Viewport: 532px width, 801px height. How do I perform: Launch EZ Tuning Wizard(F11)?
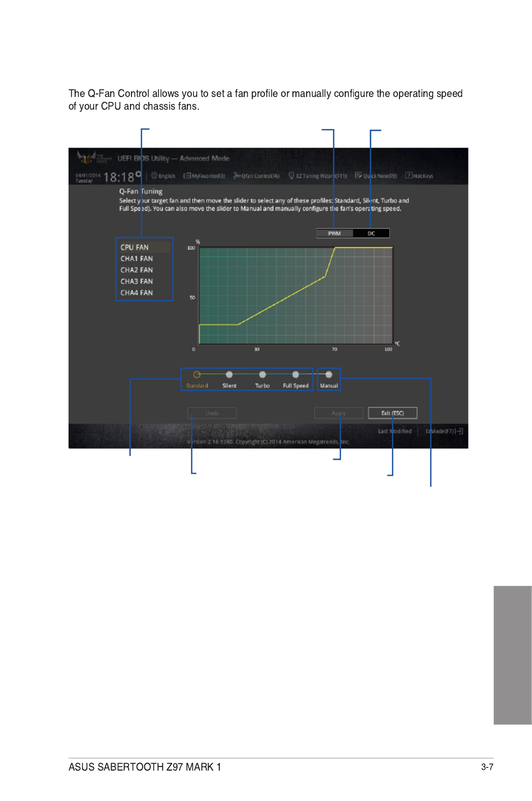click(317, 176)
